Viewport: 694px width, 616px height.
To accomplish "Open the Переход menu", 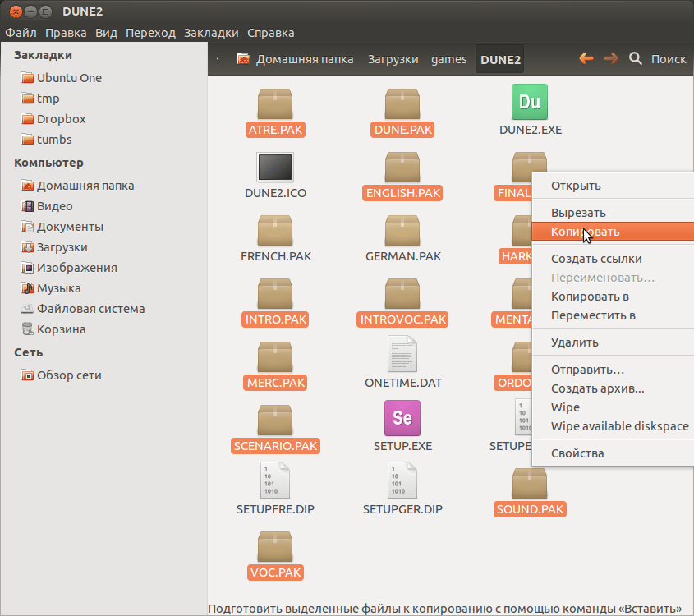I will pyautogui.click(x=150, y=33).
